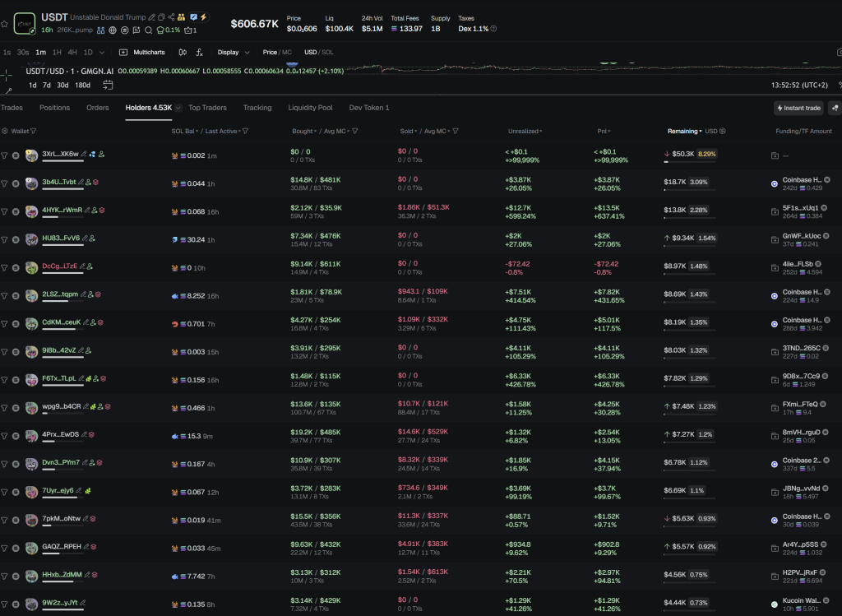Open the Display dropdown in chart toolbar
The width and height of the screenshot is (842, 616).
(234, 52)
